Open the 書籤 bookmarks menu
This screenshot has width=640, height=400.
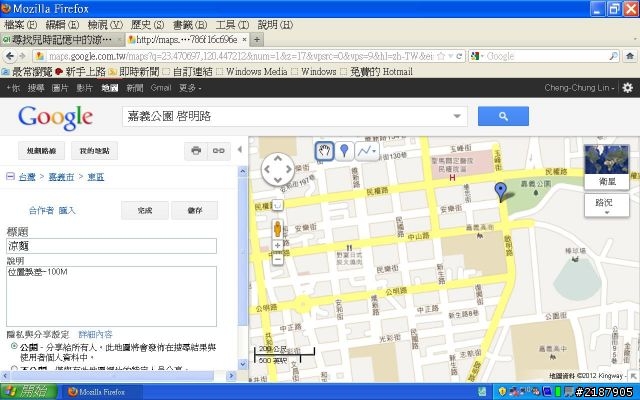coord(190,25)
